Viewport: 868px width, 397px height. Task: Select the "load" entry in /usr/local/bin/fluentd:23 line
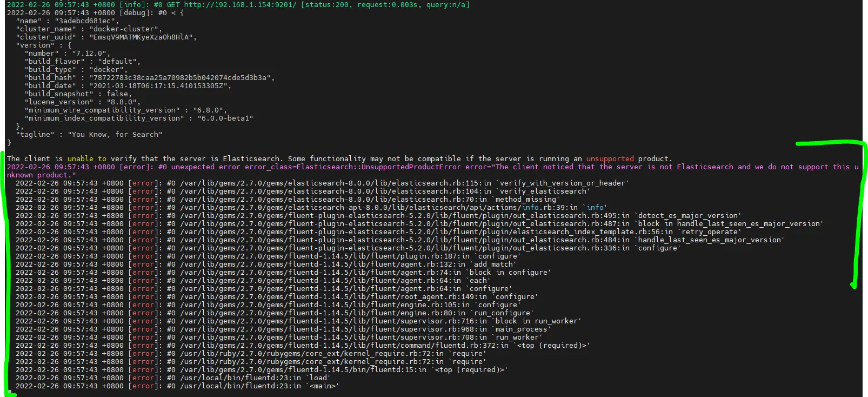pyautogui.click(x=318, y=378)
